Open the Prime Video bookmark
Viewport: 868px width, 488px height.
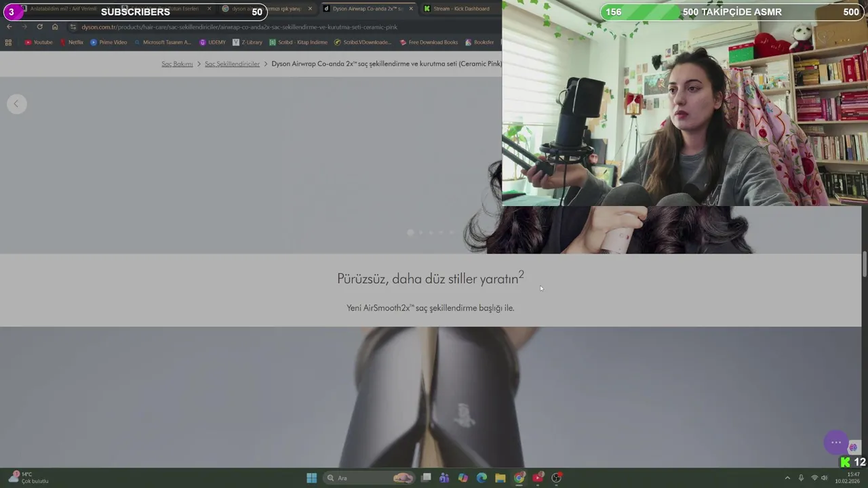pyautogui.click(x=108, y=42)
